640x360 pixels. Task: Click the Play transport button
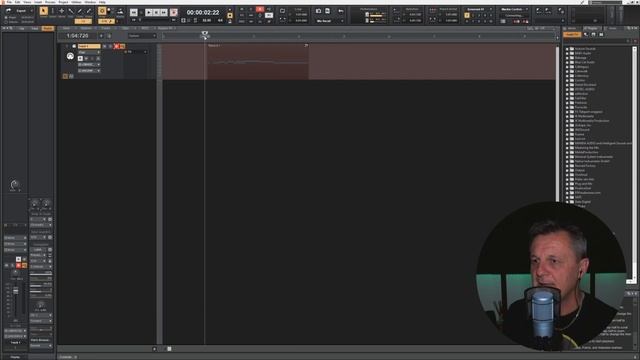tap(149, 13)
